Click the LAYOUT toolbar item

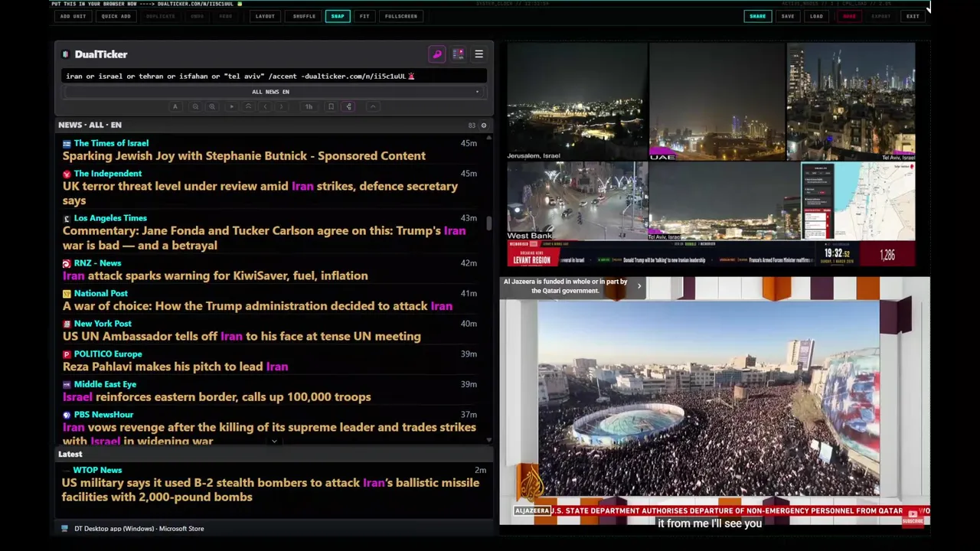(265, 16)
